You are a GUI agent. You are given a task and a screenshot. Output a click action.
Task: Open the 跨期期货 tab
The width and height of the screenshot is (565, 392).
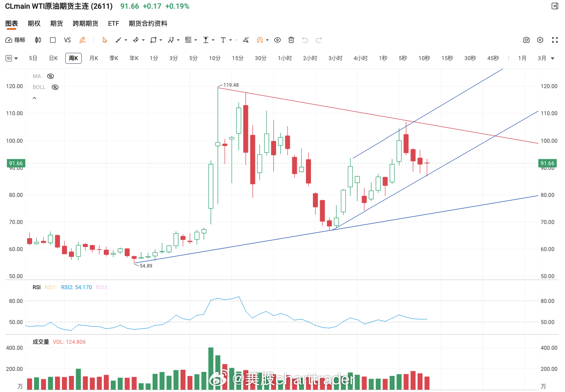pos(85,23)
